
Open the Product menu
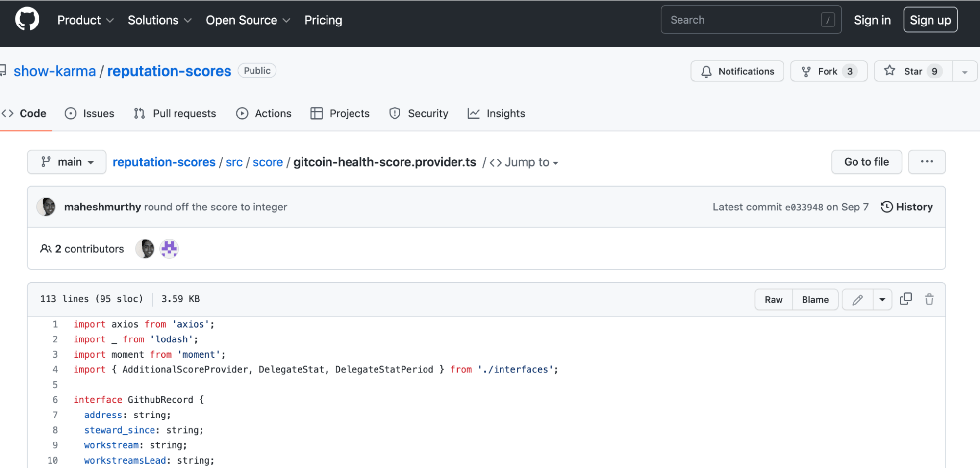pos(85,20)
